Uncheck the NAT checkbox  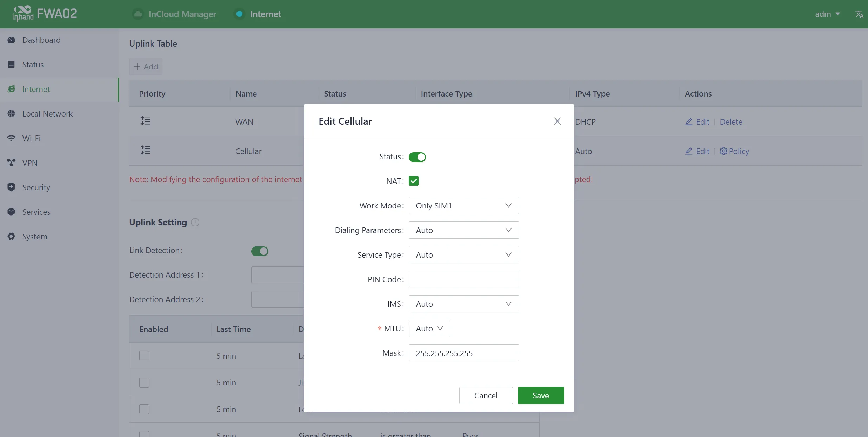[414, 181]
